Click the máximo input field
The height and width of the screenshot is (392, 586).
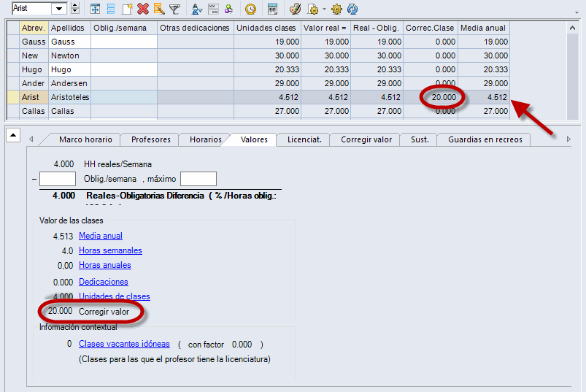click(x=198, y=180)
